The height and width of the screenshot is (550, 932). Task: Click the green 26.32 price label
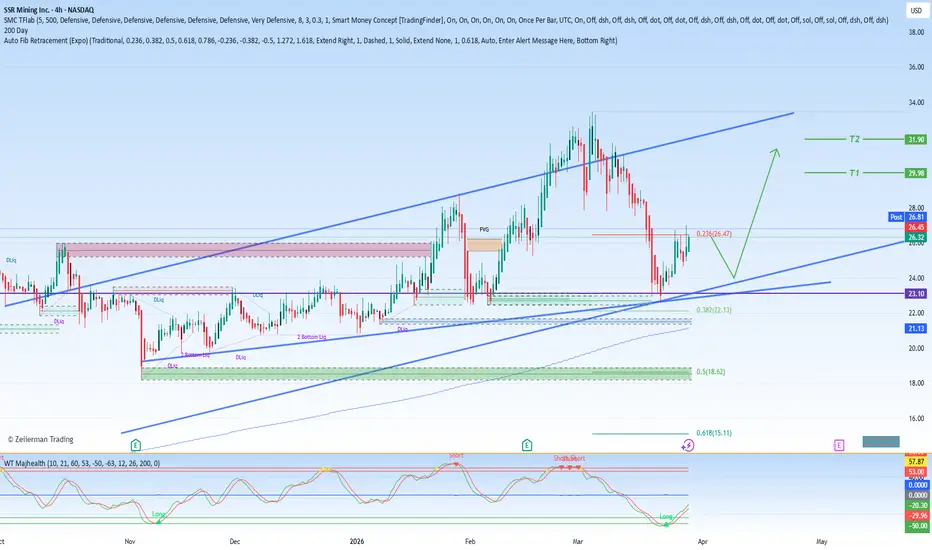(915, 237)
